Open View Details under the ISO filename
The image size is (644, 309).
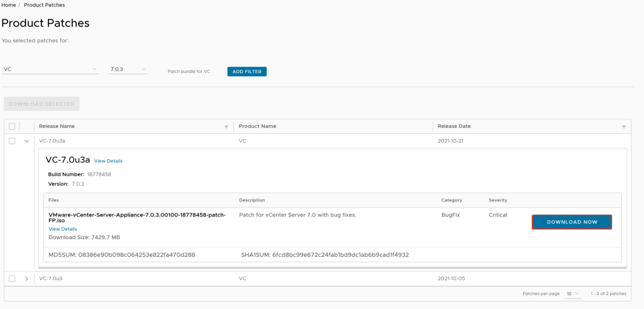[x=62, y=229]
